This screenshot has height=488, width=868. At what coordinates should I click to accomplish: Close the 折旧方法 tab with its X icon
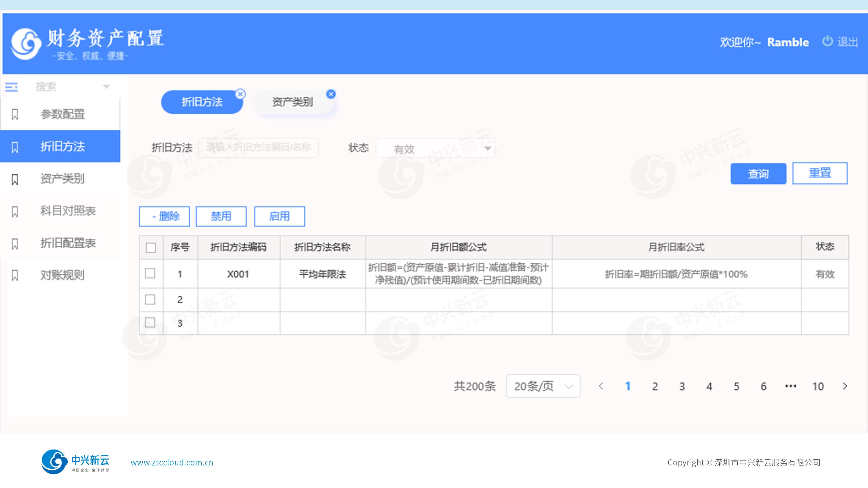(x=240, y=94)
